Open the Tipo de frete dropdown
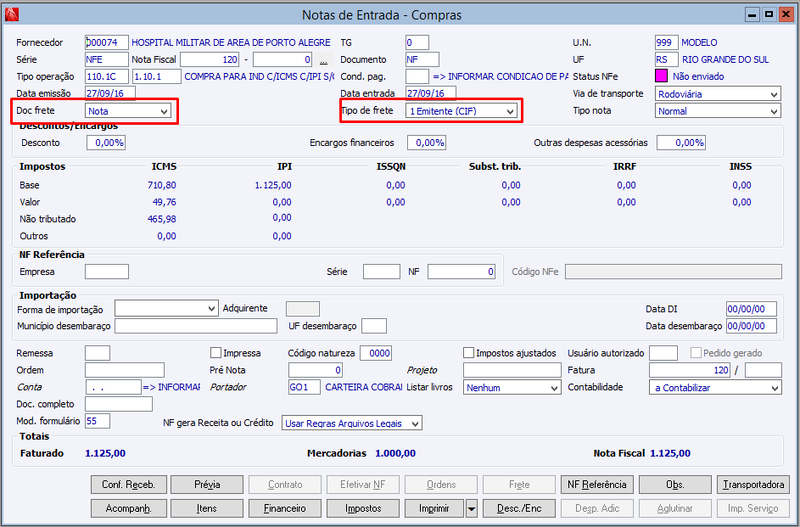800x527 pixels. (462, 111)
